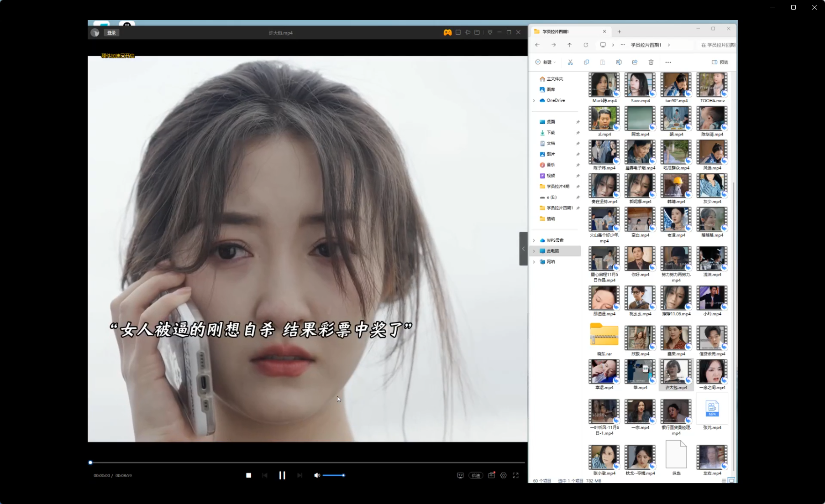
Task: Open a new Explorer tab with plus
Action: (x=619, y=31)
